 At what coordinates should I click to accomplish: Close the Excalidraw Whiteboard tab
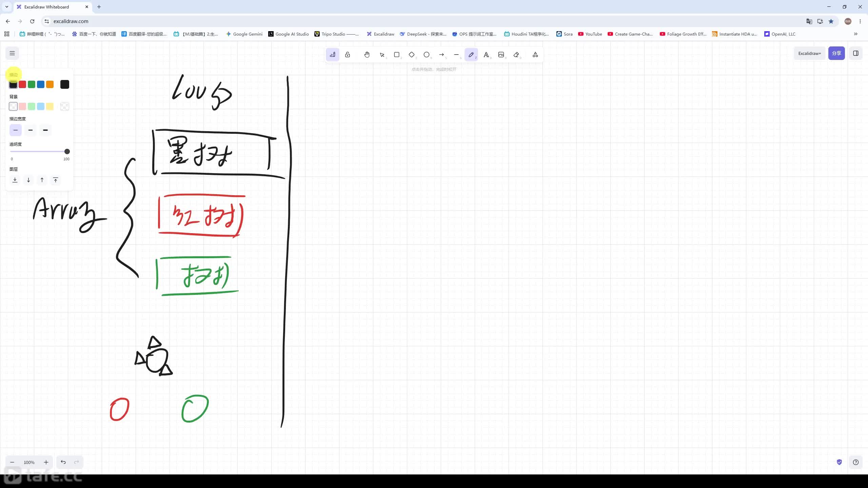pyautogui.click(x=87, y=7)
